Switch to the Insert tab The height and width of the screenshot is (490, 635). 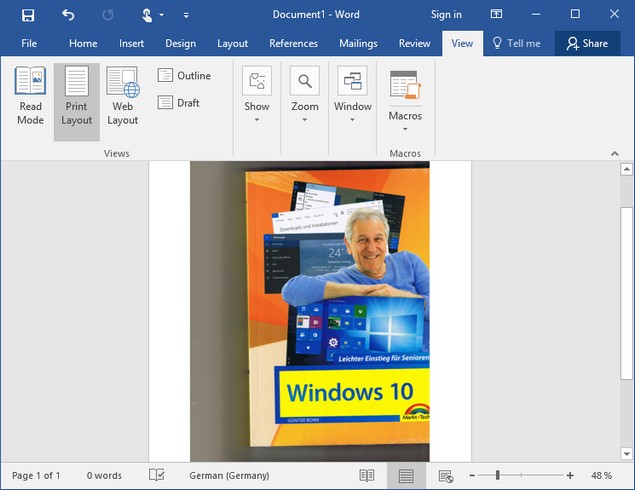pyautogui.click(x=131, y=43)
